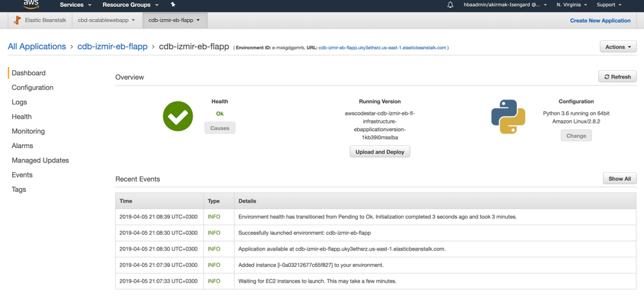Open the Resource Groups dropdown
Image resolution: width=644 pixels, height=301 pixels.
pyautogui.click(x=131, y=5)
